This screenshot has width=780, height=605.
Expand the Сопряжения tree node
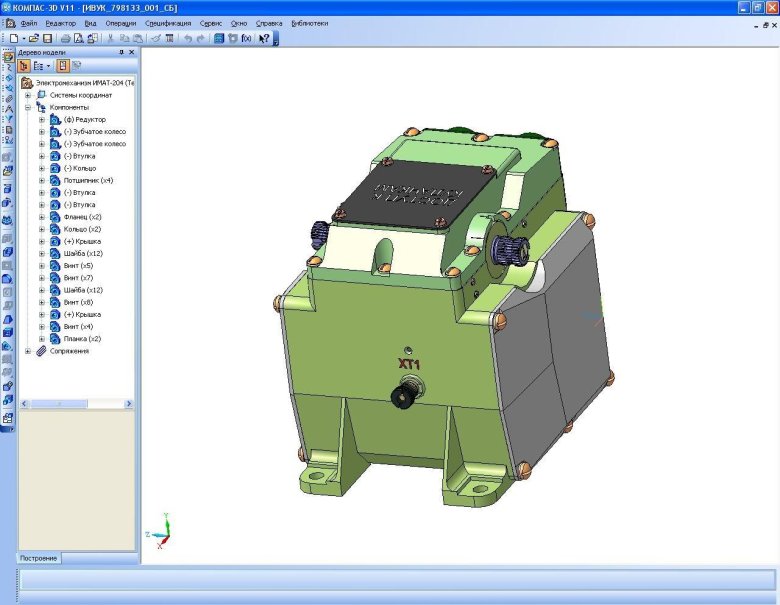(x=28, y=351)
